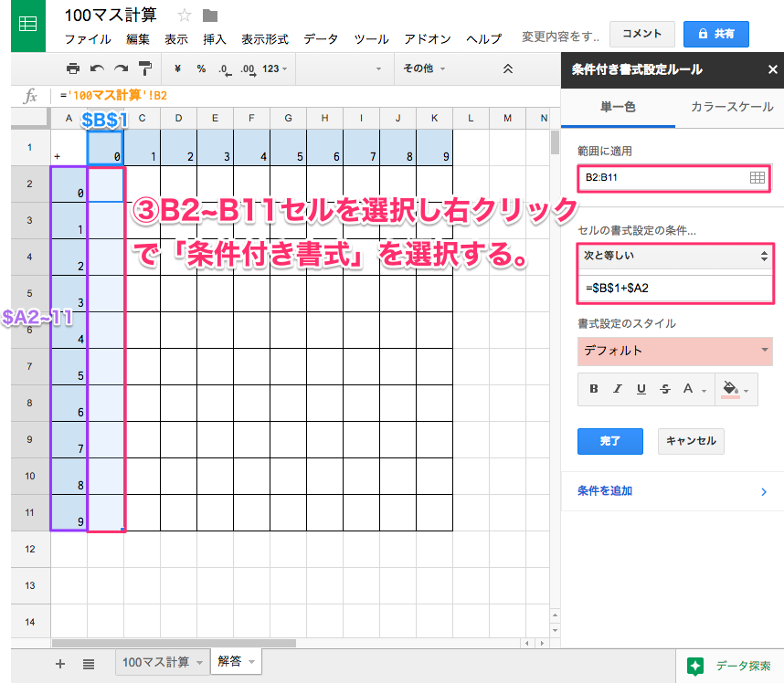This screenshot has width=784, height=683.
Task: Collapse the menus with double chevron
Action: click(508, 68)
